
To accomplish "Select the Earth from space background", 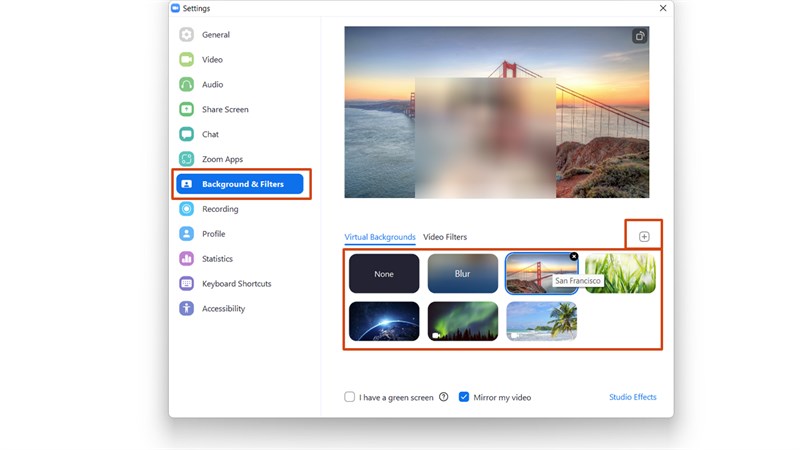I will click(384, 321).
